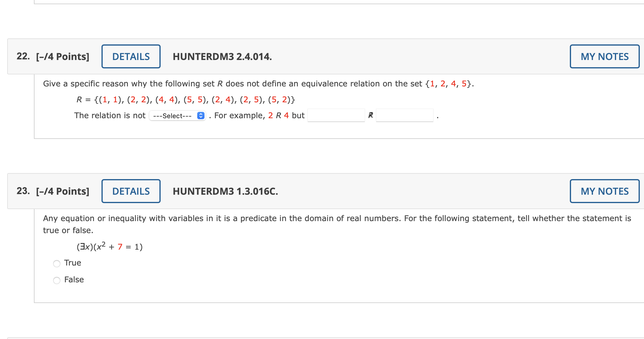
Task: Click the first answer blank before R
Action: click(336, 115)
